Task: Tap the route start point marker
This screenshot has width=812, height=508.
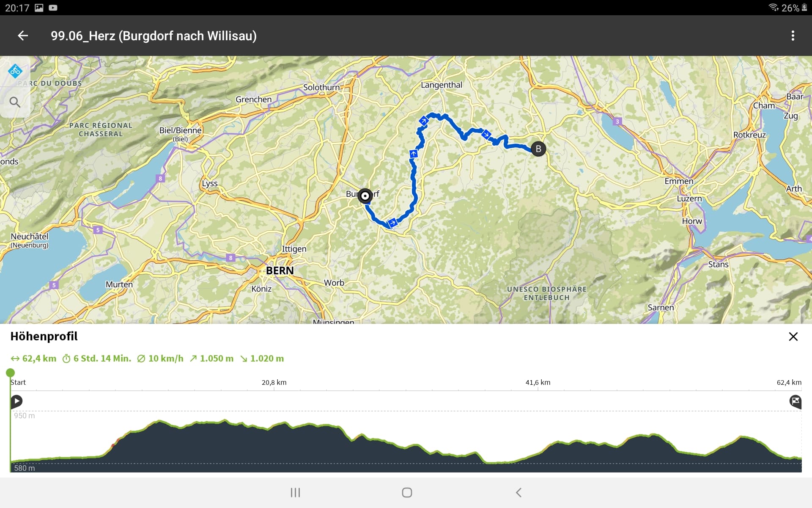Action: (x=365, y=196)
